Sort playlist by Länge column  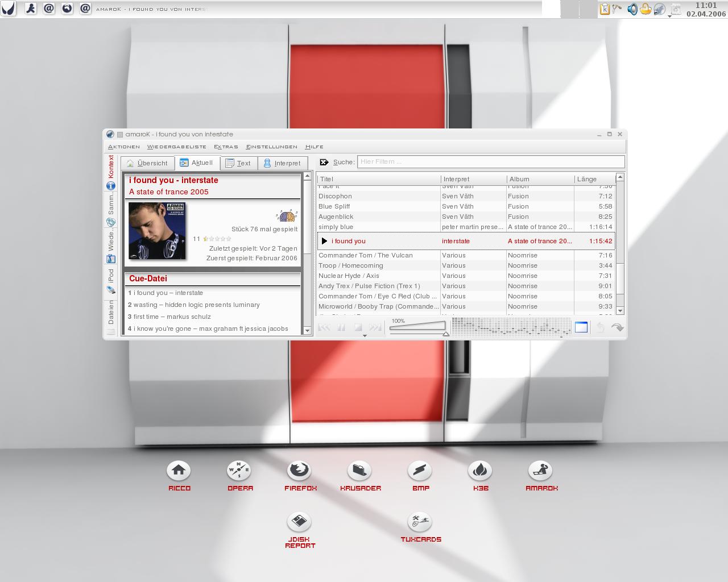coord(595,179)
